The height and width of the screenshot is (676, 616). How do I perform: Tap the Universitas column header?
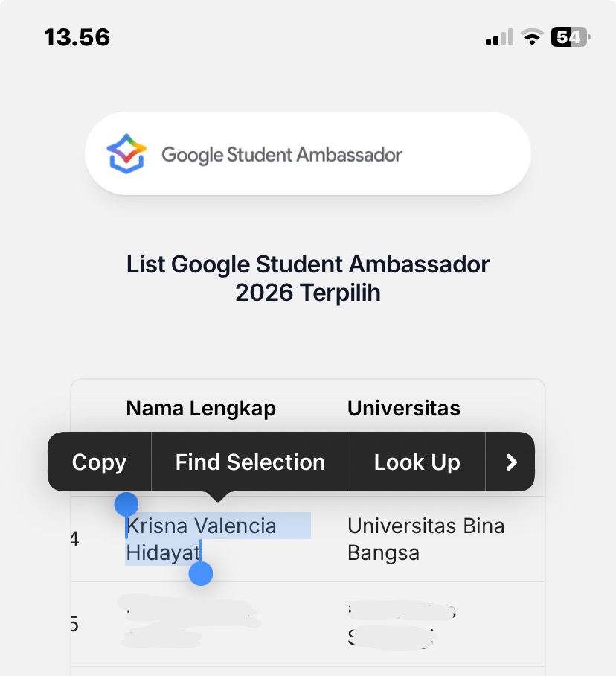403,408
